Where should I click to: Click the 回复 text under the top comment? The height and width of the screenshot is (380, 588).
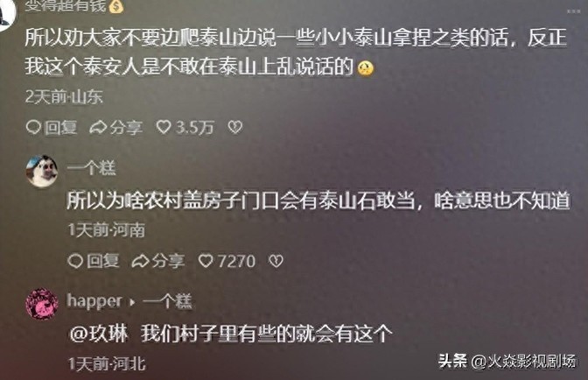61,128
